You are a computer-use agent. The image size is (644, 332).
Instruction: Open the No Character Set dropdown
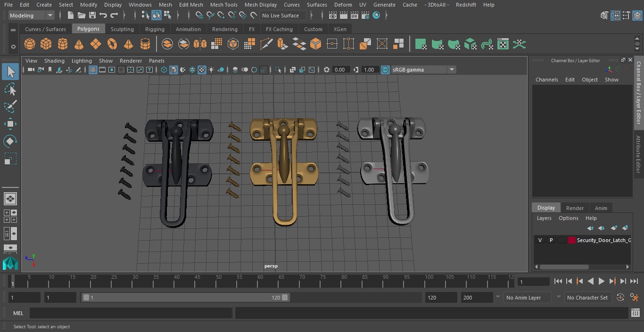point(588,298)
